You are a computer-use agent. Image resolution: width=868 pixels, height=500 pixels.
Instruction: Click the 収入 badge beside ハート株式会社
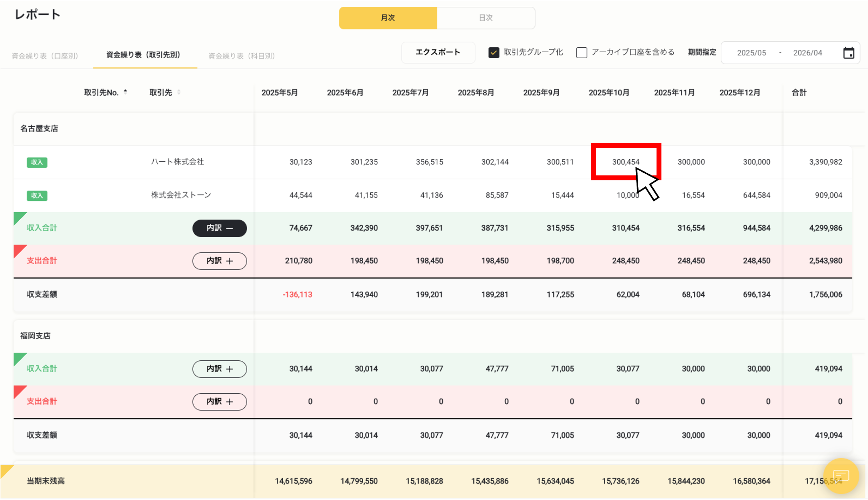[36, 162]
